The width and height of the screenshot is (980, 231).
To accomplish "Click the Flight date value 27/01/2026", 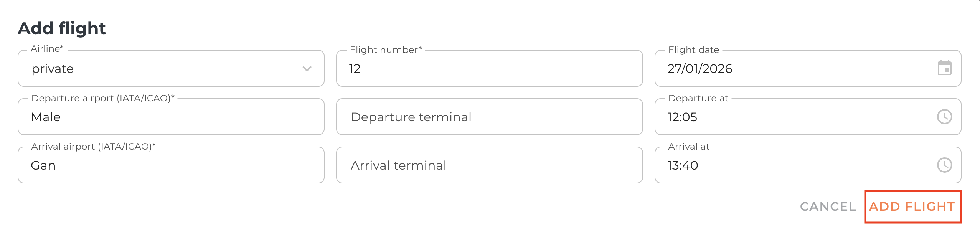I will [700, 69].
